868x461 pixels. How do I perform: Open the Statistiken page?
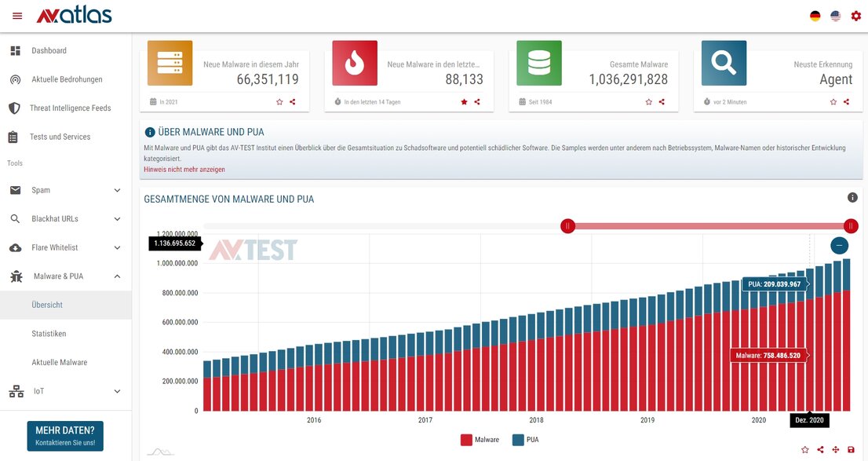click(49, 333)
